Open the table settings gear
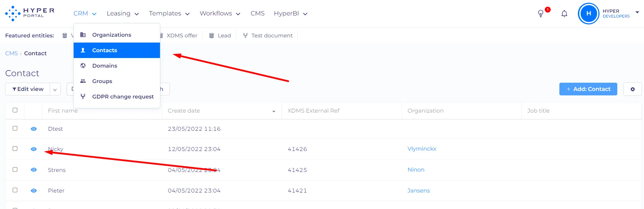 pos(633,89)
